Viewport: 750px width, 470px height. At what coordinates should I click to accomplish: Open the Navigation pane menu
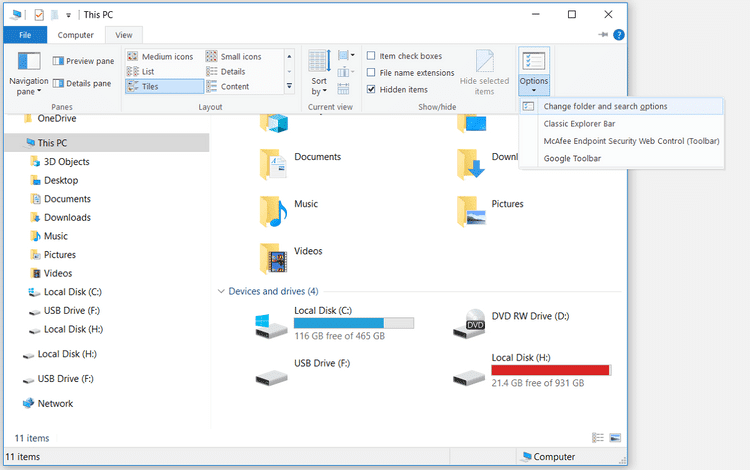click(29, 74)
